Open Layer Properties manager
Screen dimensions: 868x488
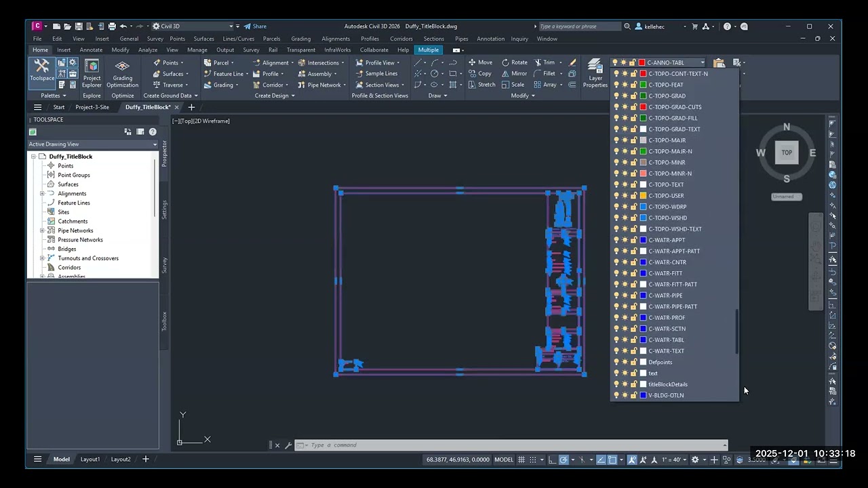pyautogui.click(x=595, y=73)
